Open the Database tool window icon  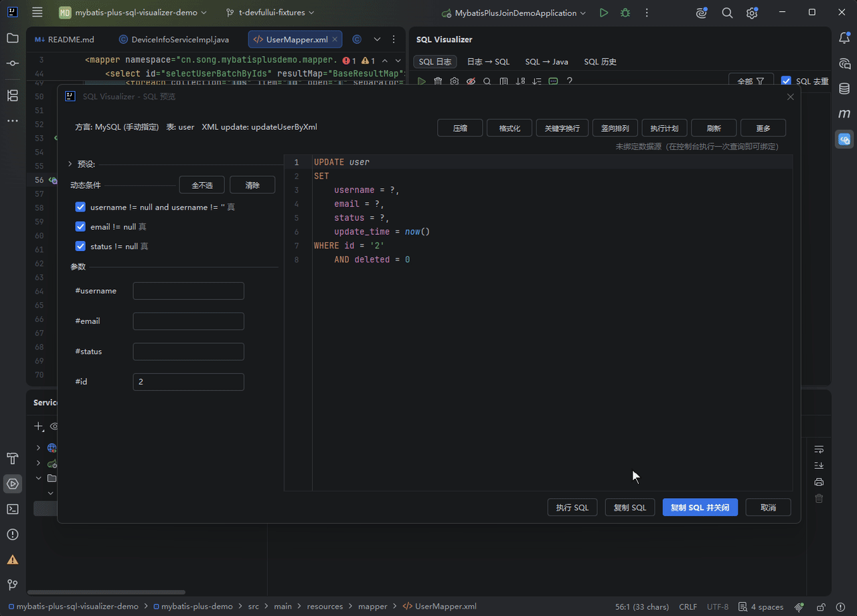[x=844, y=88]
